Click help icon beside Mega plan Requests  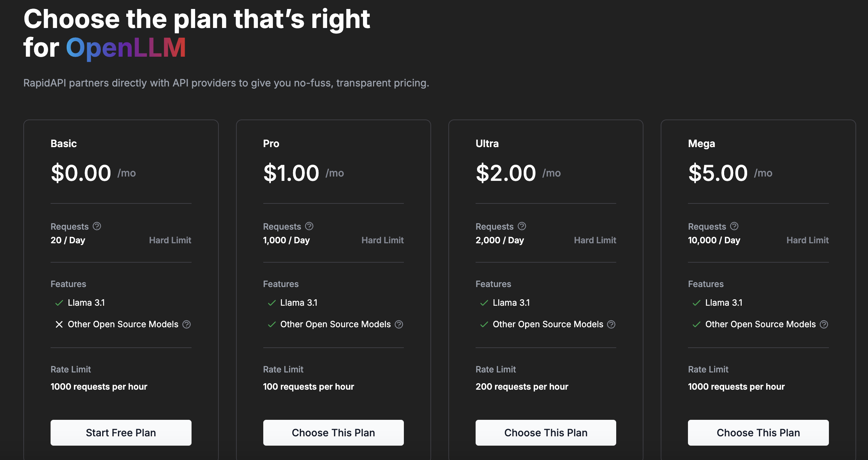tap(734, 226)
